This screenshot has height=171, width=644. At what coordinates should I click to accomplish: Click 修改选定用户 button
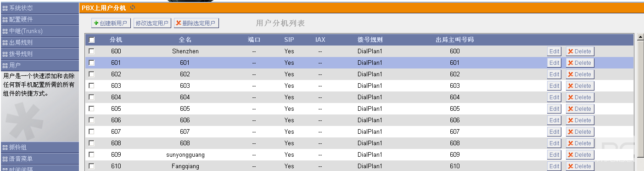tap(152, 23)
